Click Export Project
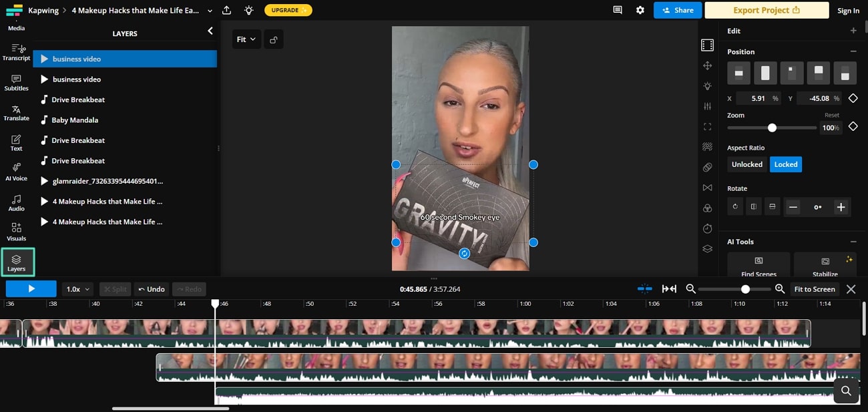 [x=766, y=10]
